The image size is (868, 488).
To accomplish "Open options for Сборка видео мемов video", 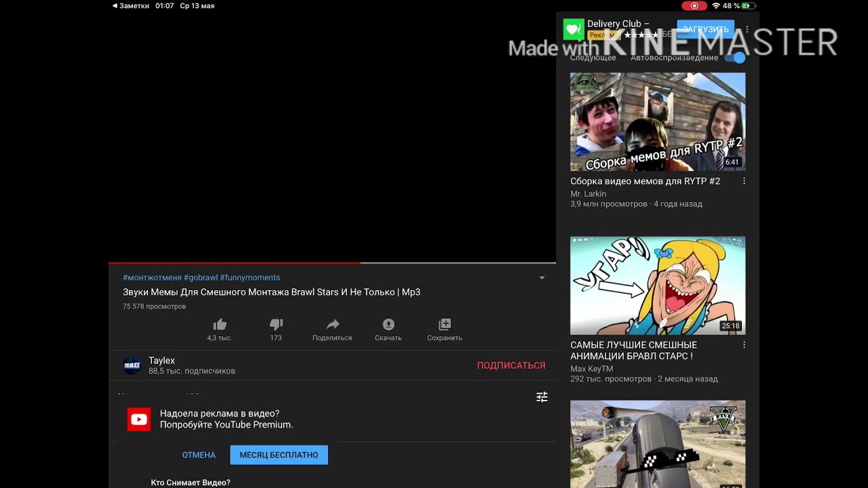I will tap(744, 182).
